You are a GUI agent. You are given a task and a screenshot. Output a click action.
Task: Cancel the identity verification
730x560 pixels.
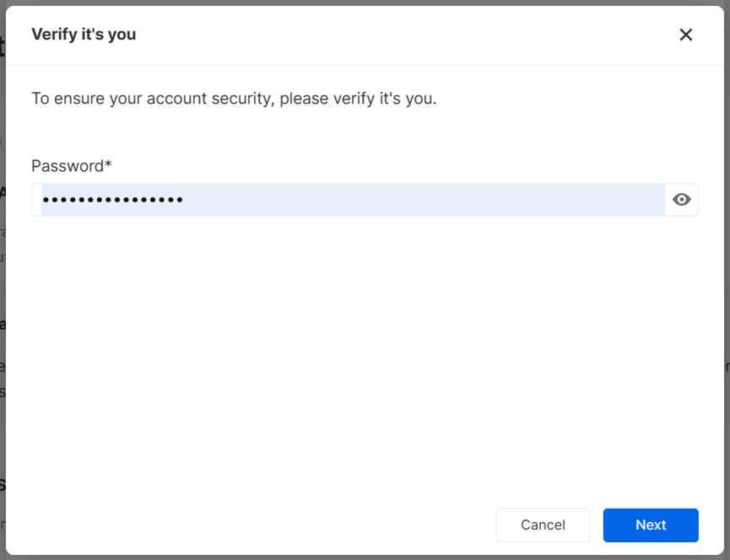(543, 525)
